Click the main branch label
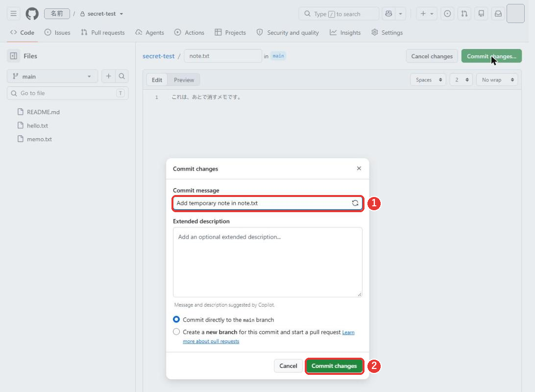Image resolution: width=535 pixels, height=392 pixels. 278,56
